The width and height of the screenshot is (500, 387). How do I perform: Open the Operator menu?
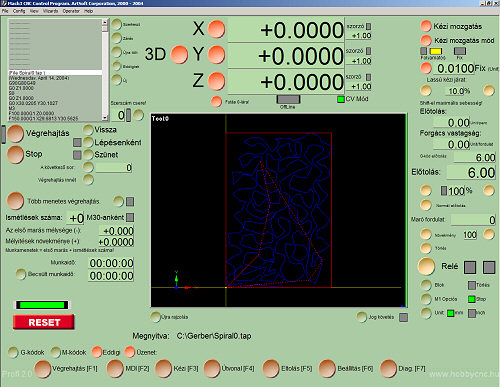[71, 11]
